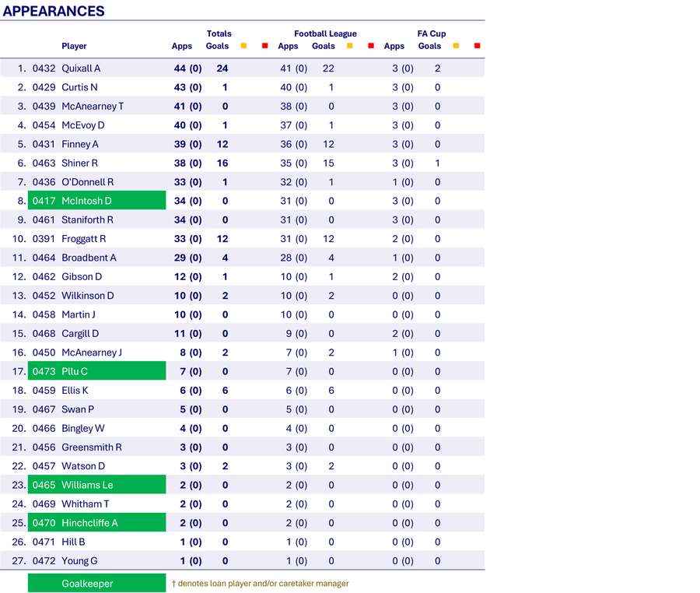
Task: Select player name Wilkinson D
Action: tap(87, 296)
